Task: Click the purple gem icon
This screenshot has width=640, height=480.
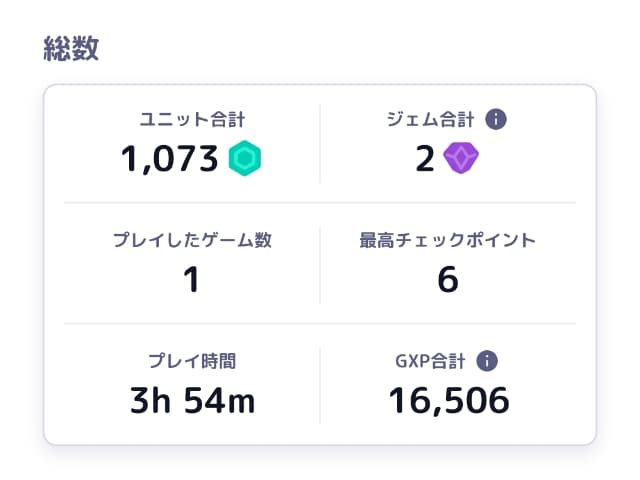Action: click(461, 158)
